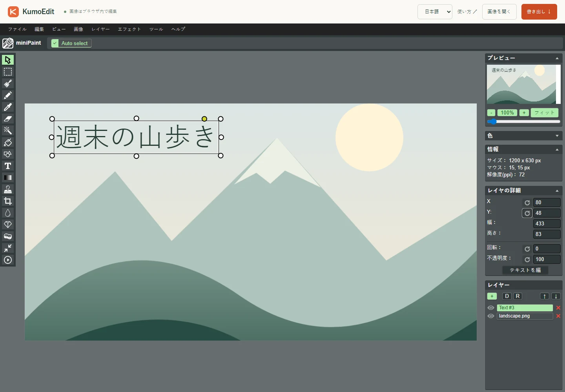This screenshot has height=392, width=565.
Task: Open the 画像 menu
Action: (x=78, y=29)
